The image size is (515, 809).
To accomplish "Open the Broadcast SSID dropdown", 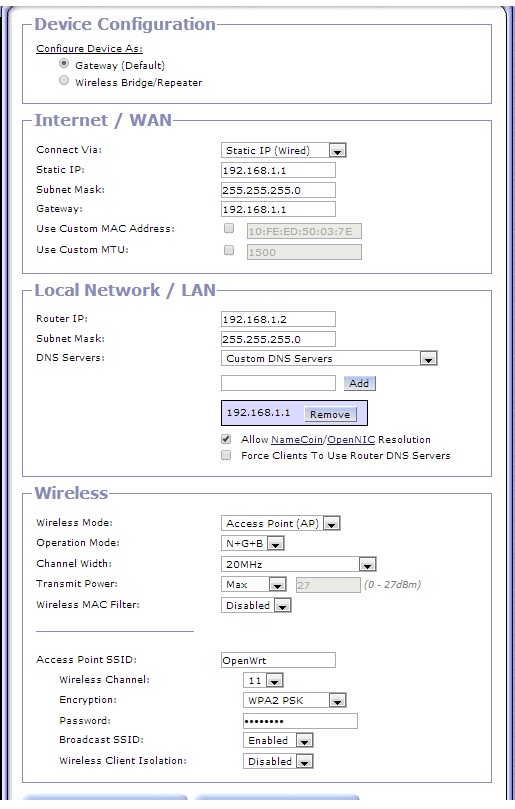I will pyautogui.click(x=278, y=740).
